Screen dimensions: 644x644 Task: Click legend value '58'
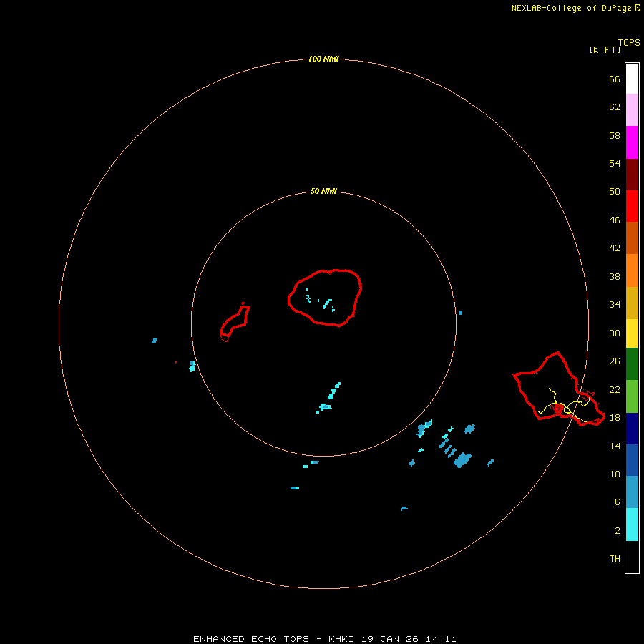click(x=615, y=135)
